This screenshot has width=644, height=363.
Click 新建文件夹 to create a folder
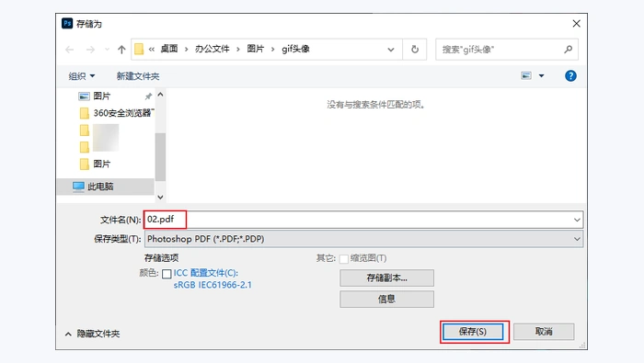(x=138, y=76)
